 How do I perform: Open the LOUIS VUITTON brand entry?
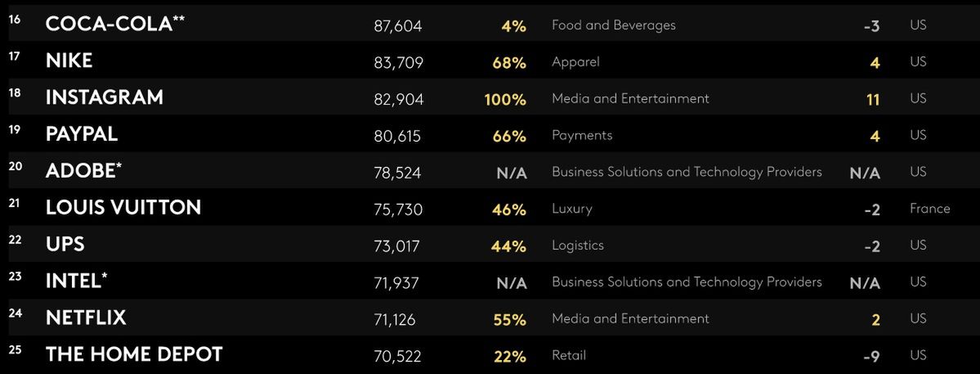click(123, 208)
